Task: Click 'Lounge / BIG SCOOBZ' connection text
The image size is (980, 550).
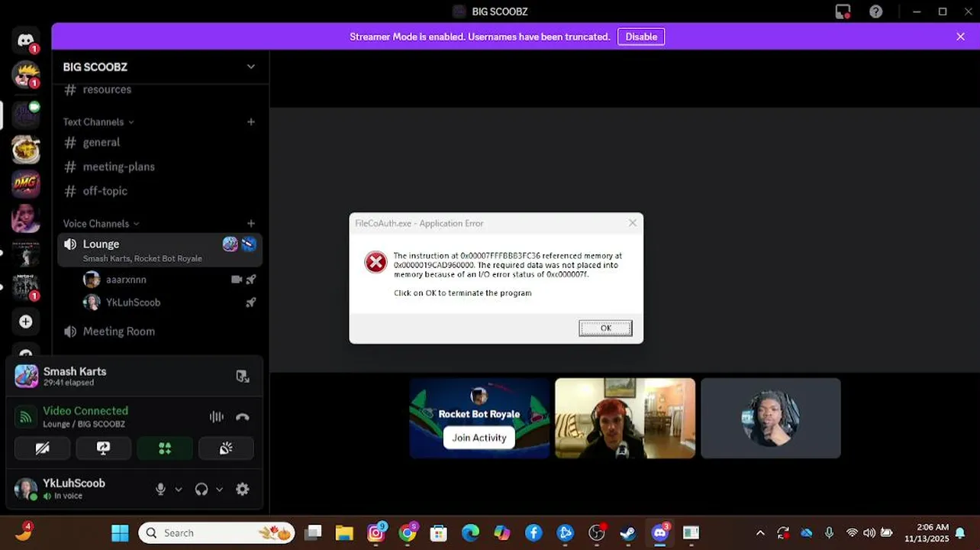Action: tap(84, 424)
